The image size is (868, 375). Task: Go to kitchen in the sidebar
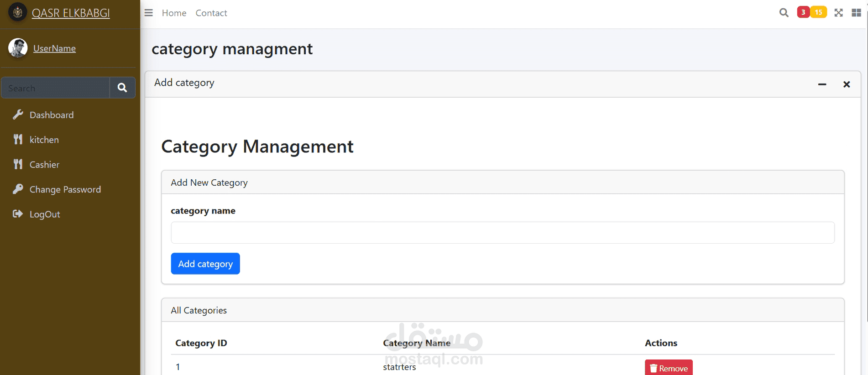(44, 140)
